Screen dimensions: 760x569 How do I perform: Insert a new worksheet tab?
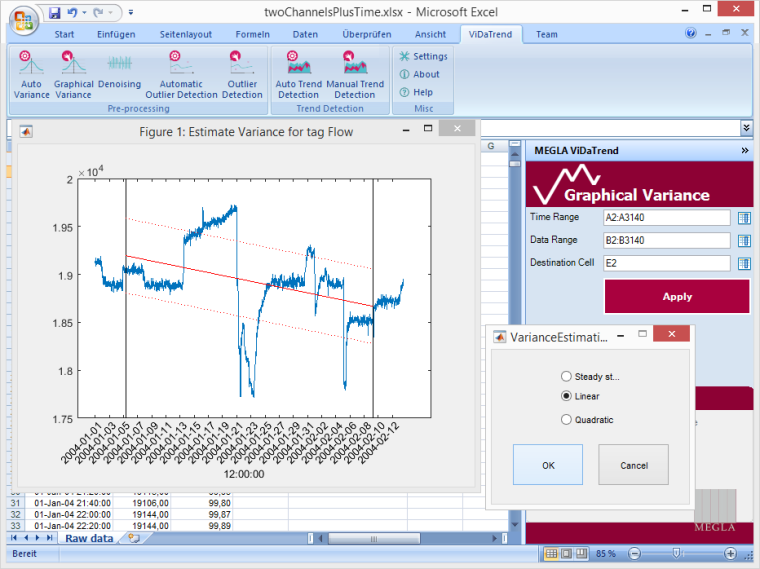pyautogui.click(x=134, y=538)
